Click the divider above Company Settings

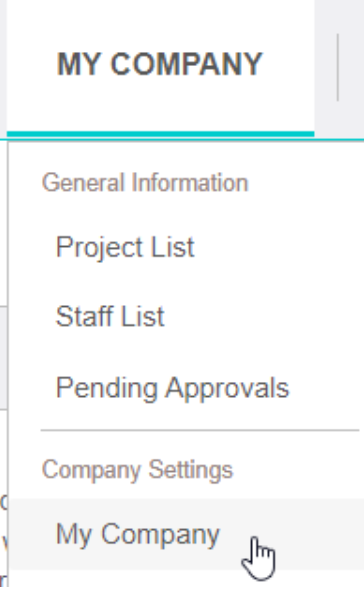[x=200, y=430]
